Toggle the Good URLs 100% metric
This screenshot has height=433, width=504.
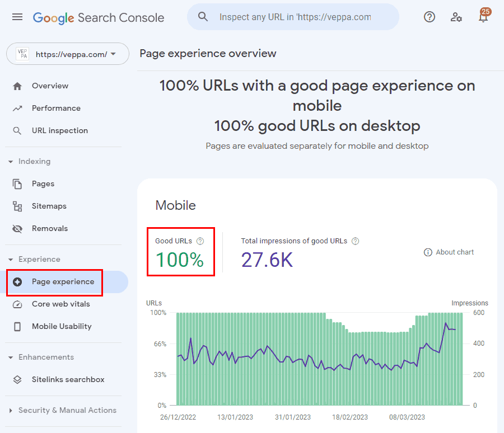(181, 252)
